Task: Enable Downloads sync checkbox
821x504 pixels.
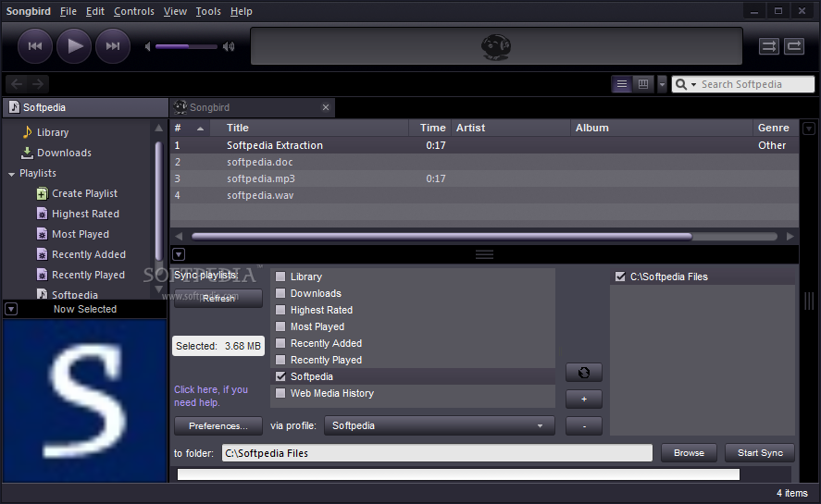Action: pyautogui.click(x=280, y=293)
